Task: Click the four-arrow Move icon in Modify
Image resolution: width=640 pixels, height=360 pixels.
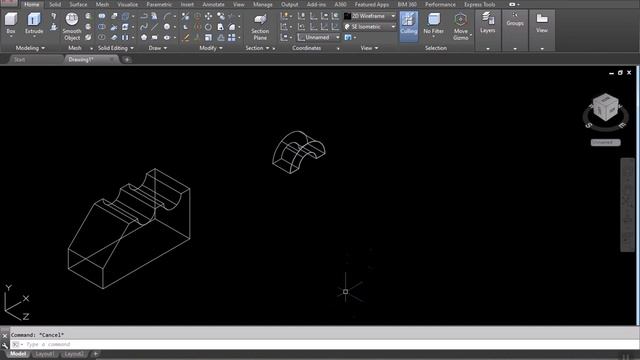Action: click(x=209, y=16)
